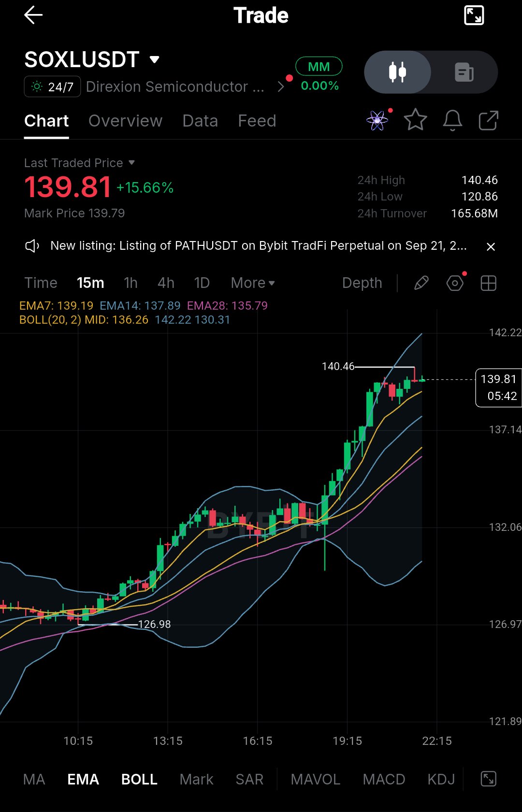Open the AI atom assistant icon
The image size is (522, 812).
377,120
